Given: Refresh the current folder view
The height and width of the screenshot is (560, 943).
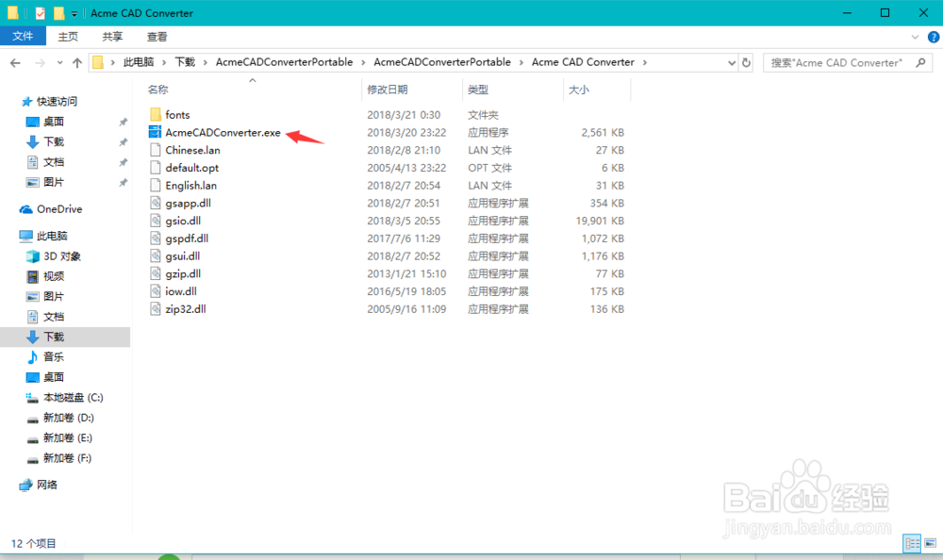Looking at the screenshot, I should (746, 62).
